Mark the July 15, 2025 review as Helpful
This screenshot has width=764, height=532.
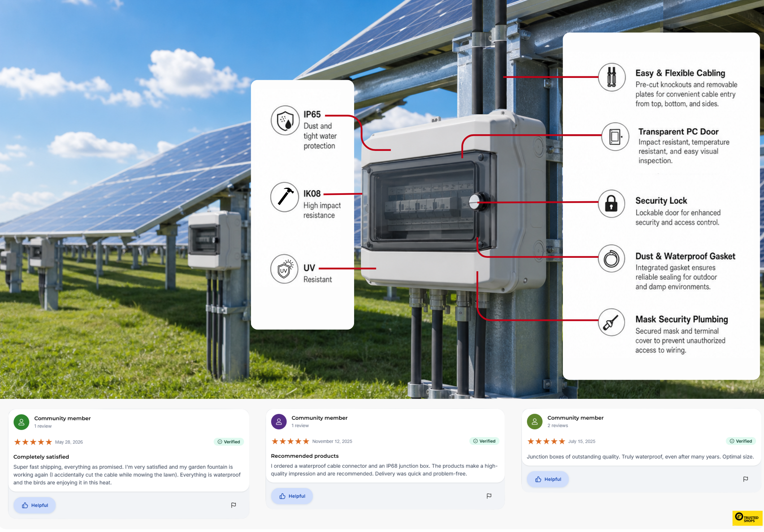(x=548, y=479)
